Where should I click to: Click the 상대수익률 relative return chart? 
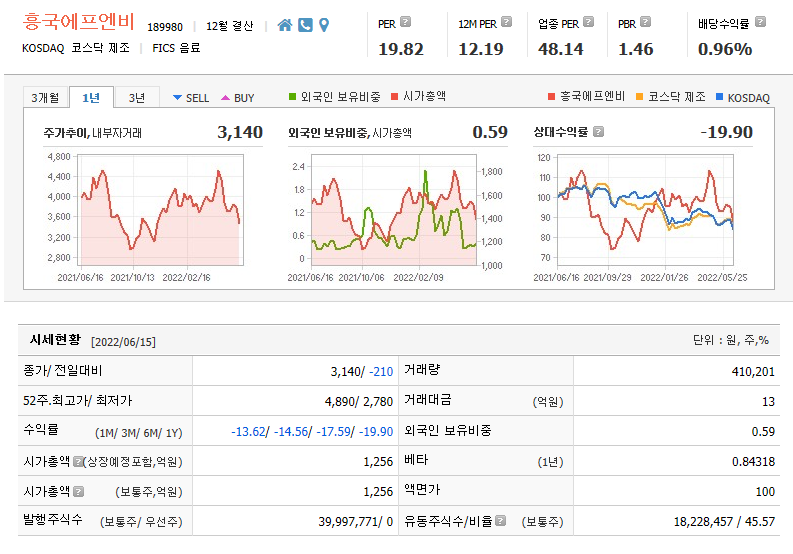coord(645,210)
